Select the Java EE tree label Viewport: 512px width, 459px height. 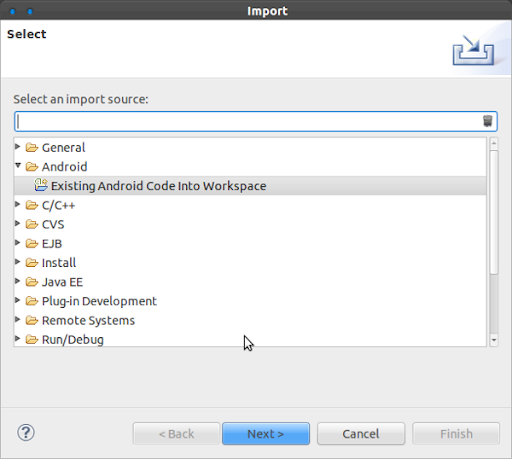click(x=62, y=282)
